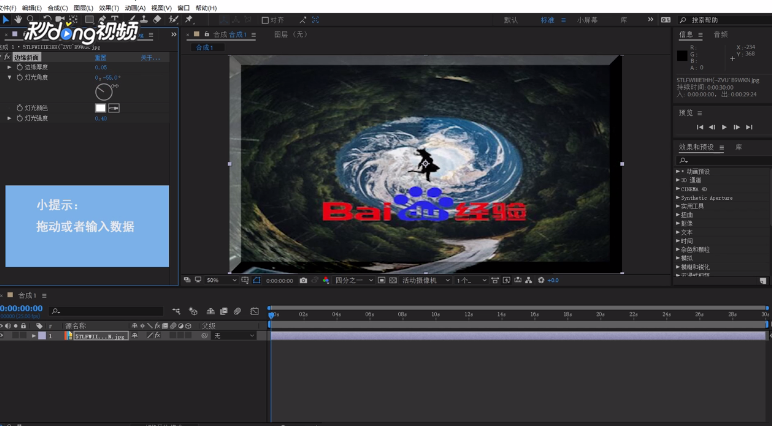772x426 pixels.
Task: Open the 活动摄像机 camera view dropdown
Action: [x=426, y=280]
